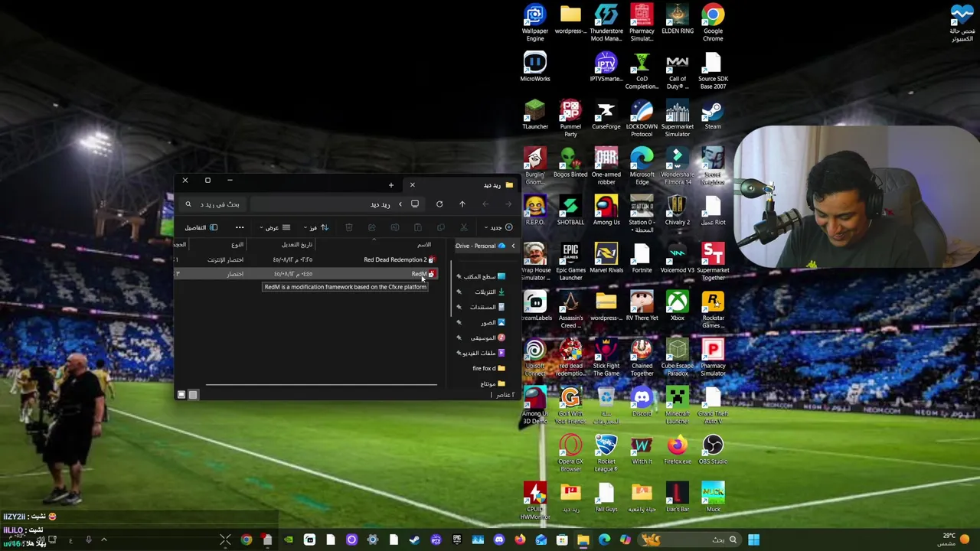This screenshot has height=551, width=980.
Task: Expand the OneDrive - Personal tree node
Action: click(513, 246)
